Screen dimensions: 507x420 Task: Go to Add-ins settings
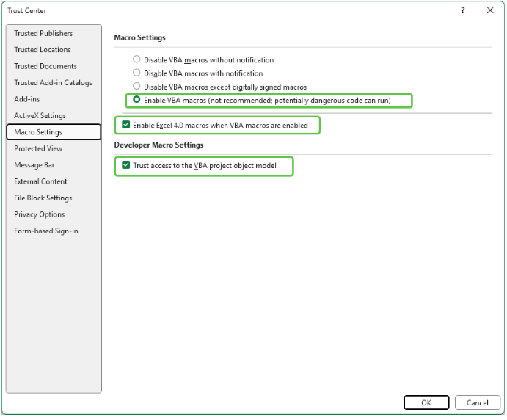(27, 99)
